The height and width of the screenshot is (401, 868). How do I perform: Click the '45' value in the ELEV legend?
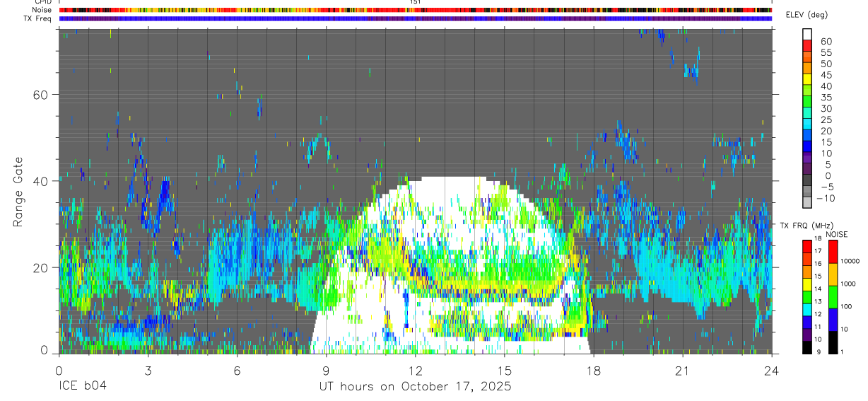coord(825,76)
